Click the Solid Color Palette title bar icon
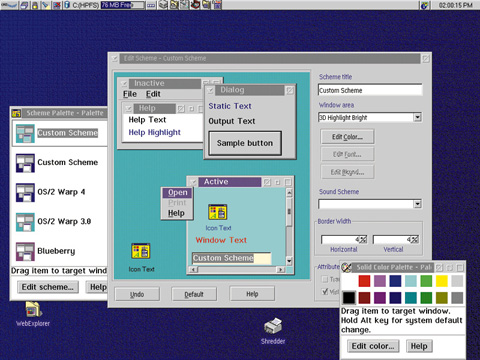The image size is (480, 360). [347, 267]
